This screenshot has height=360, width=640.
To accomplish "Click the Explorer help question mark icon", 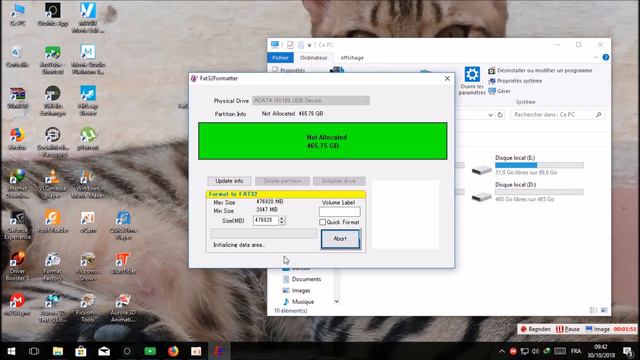I will [606, 58].
